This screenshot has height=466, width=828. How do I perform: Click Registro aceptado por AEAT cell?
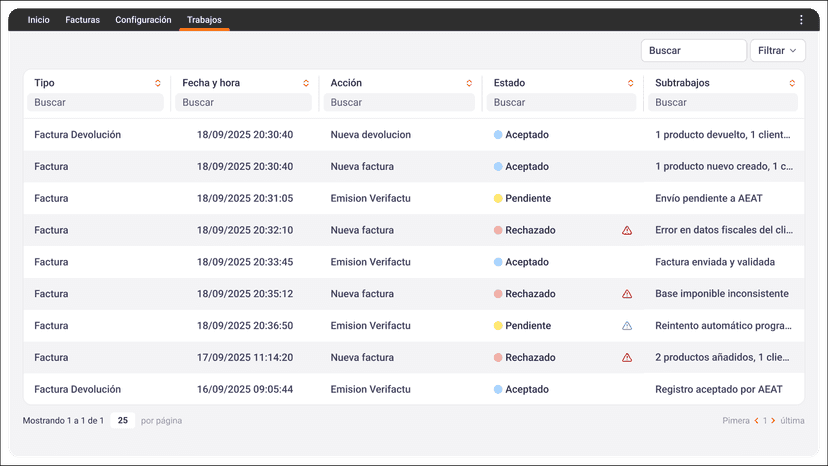(719, 389)
